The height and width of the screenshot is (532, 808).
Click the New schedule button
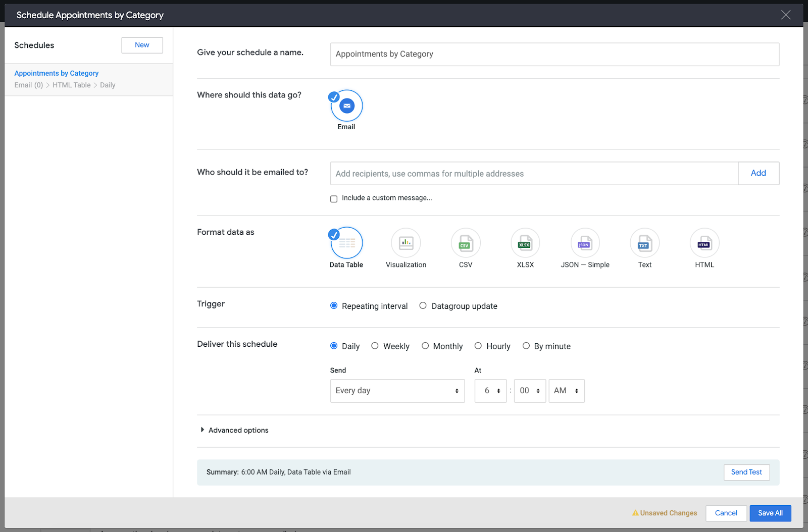[142, 45]
